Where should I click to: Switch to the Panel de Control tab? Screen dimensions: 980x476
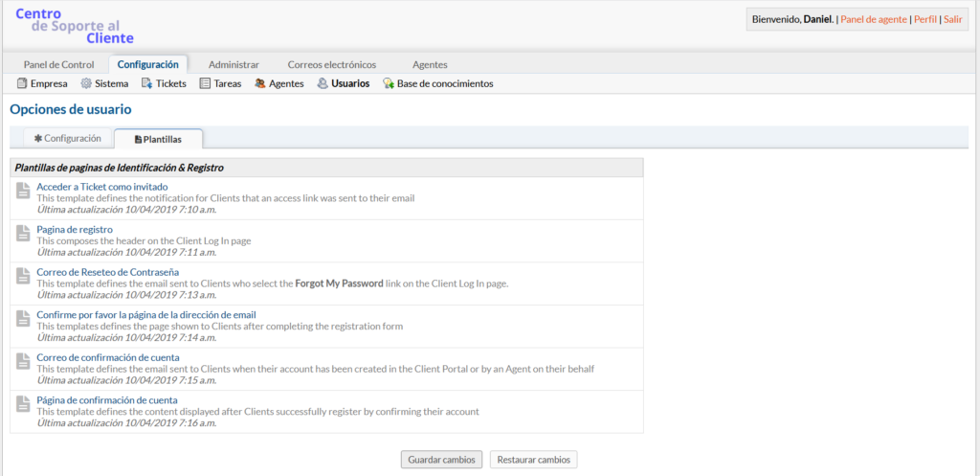pos(58,64)
